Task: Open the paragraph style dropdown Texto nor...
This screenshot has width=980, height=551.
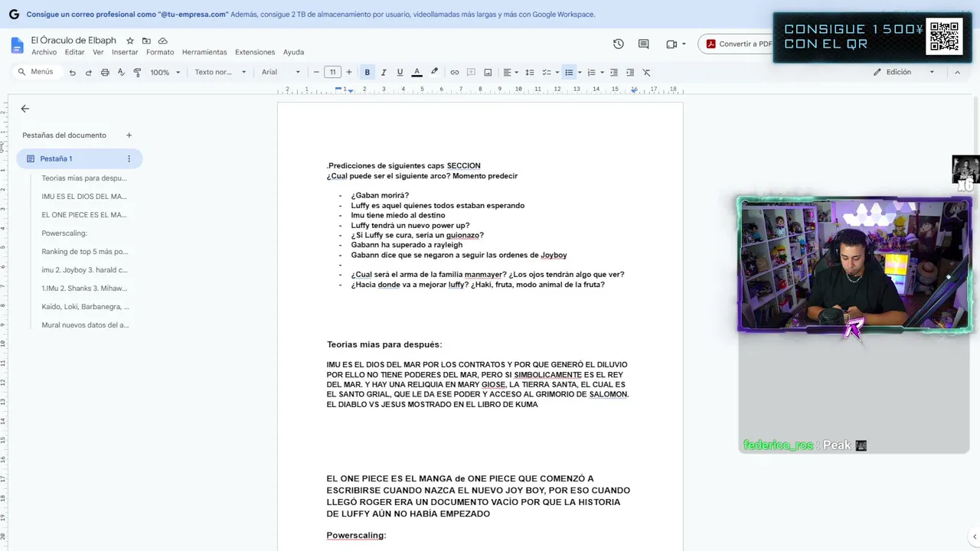Action: (220, 73)
